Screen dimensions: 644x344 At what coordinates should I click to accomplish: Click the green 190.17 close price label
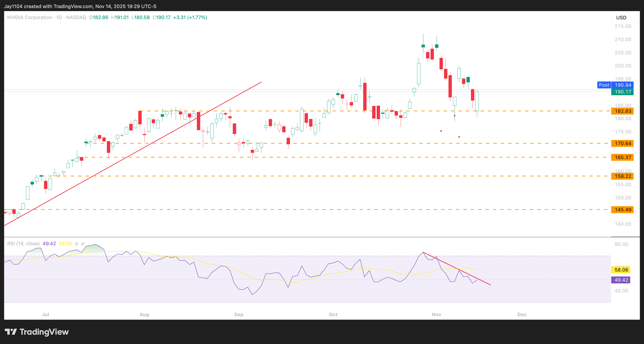(x=622, y=92)
